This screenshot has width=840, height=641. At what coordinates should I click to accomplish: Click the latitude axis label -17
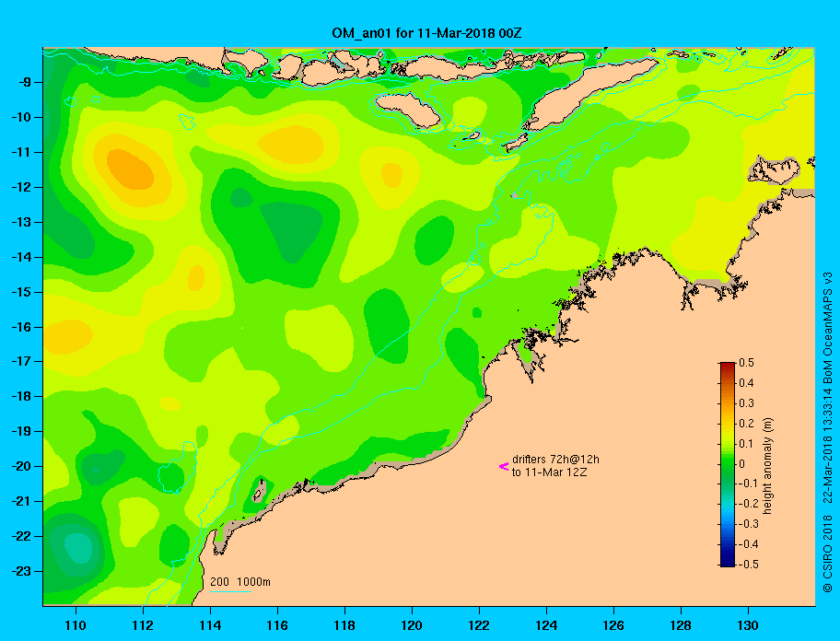pyautogui.click(x=22, y=362)
